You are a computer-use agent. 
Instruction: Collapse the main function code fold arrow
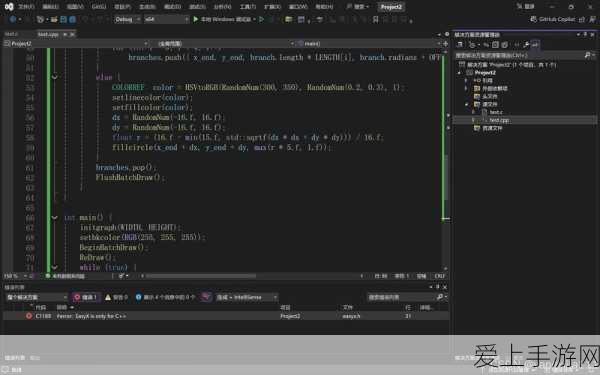pos(54,217)
